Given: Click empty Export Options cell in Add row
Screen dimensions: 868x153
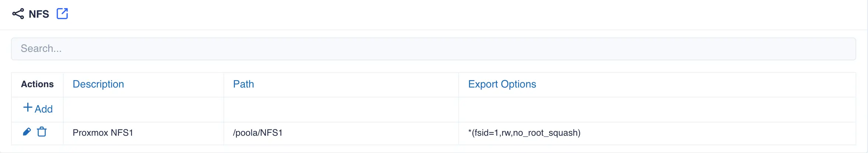Looking at the screenshot, I should pyautogui.click(x=657, y=109).
